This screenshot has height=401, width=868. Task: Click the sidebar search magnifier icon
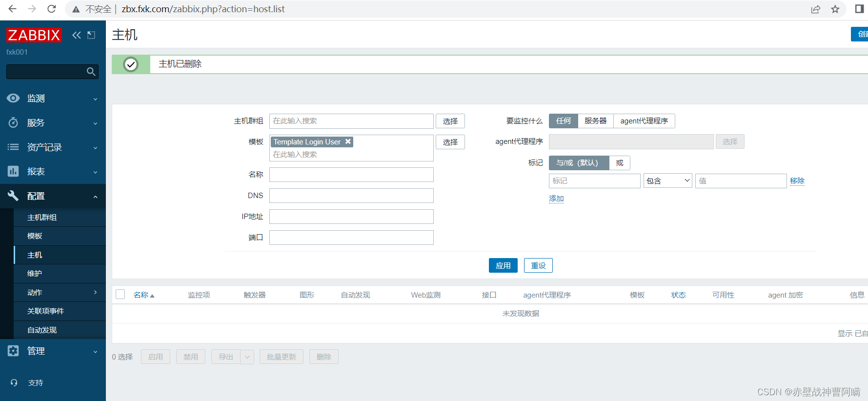[91, 72]
